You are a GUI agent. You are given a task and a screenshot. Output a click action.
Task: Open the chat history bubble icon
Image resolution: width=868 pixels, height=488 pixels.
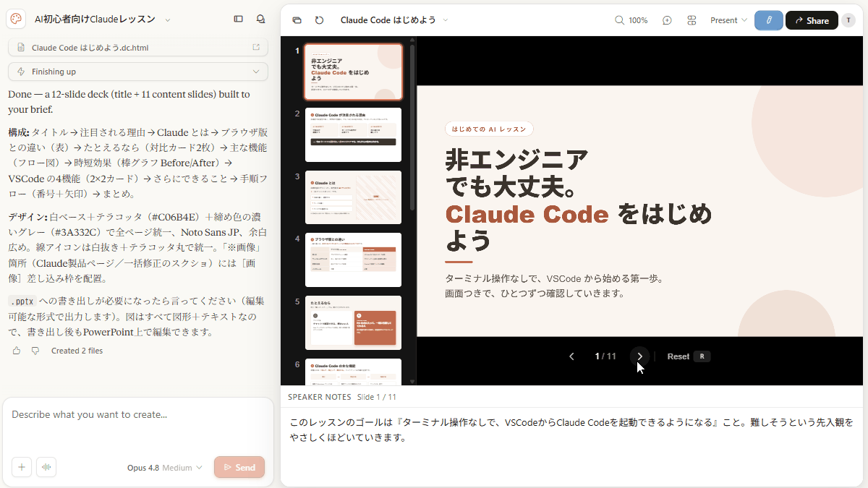260,20
